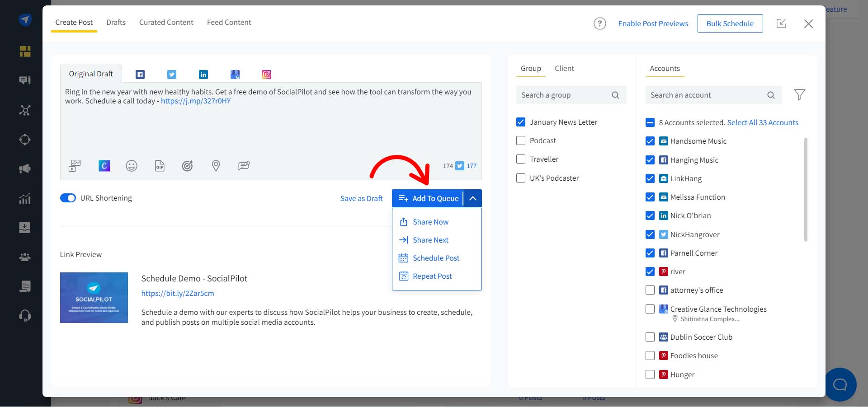Viewport: 868px width, 407px height.
Task: Switch to the Twitter post variant
Action: pyautogui.click(x=172, y=75)
